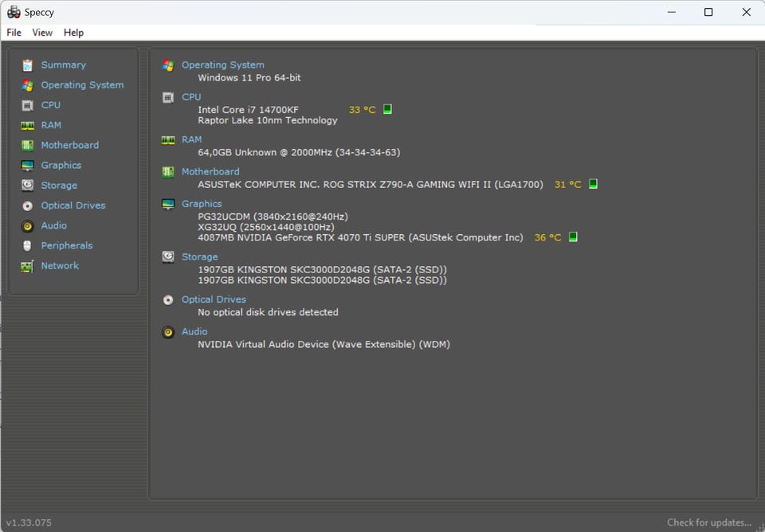
Task: Click the Motherboard icon in sidebar
Action: (27, 145)
